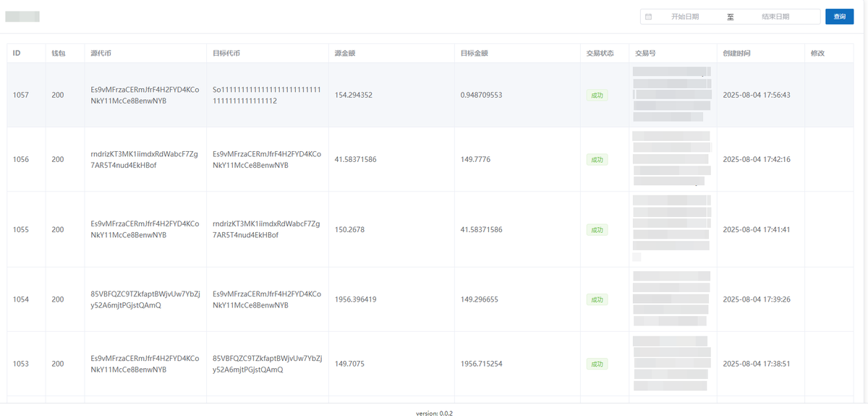Image resolution: width=868 pixels, height=418 pixels.
Task: Click the 成功 status tag in row 1056
Action: pyautogui.click(x=597, y=160)
